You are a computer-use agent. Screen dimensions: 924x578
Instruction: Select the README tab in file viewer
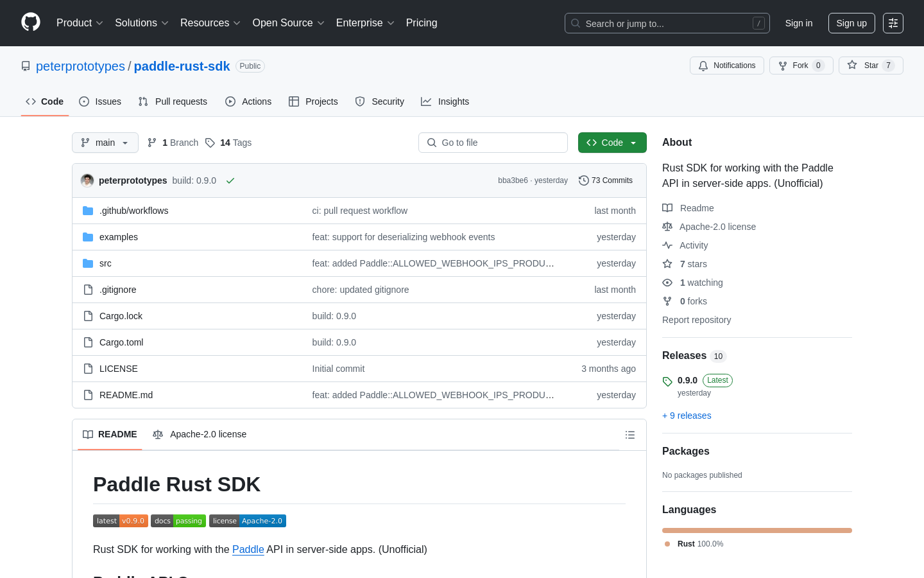pos(110,435)
